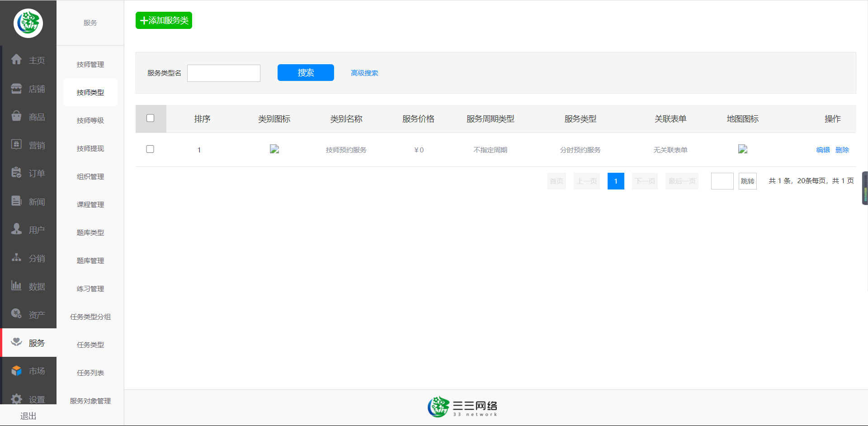Click the 市场 cube icon

click(17, 371)
